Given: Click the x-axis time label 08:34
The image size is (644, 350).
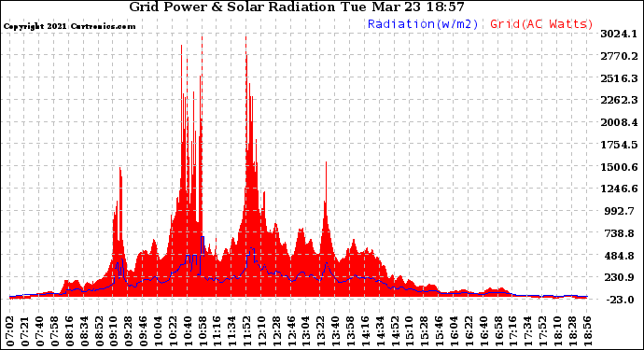Looking at the screenshot, I should 84,331.
